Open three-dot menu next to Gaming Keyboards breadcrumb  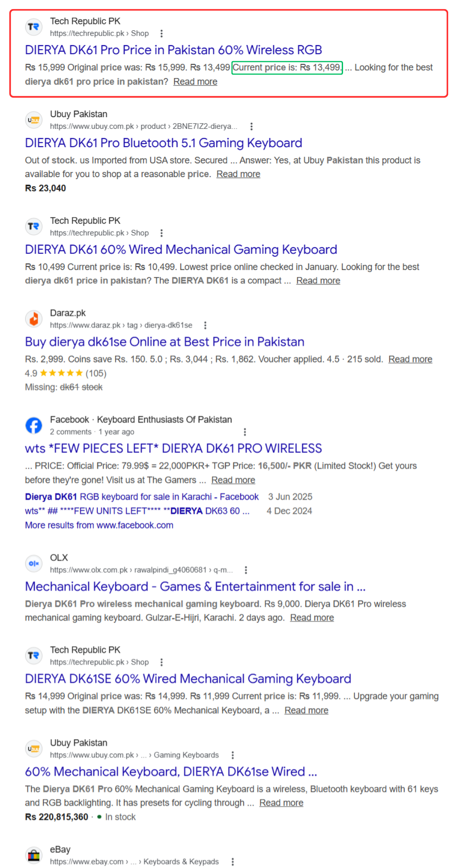pos(233,755)
